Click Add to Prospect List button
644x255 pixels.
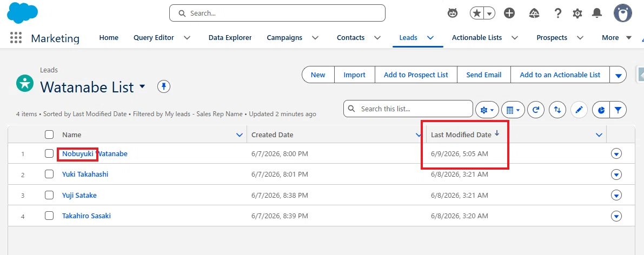click(416, 75)
